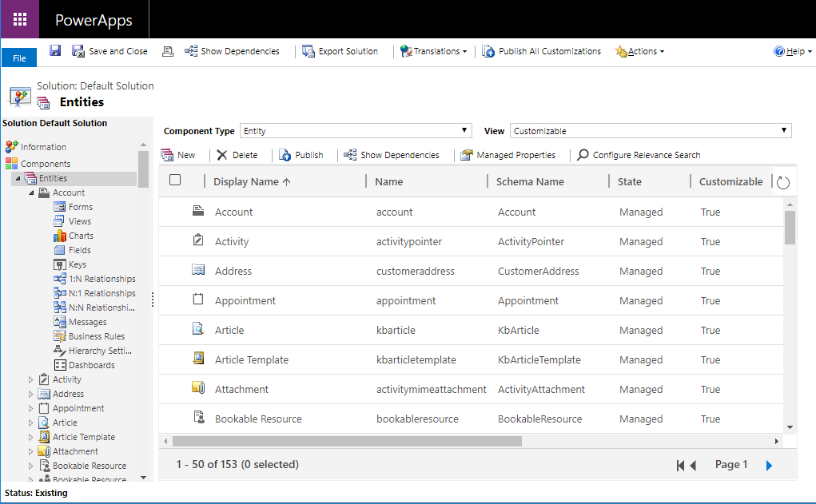Click the Article entity row icon
Image resolution: width=816 pixels, height=504 pixels.
pos(198,329)
